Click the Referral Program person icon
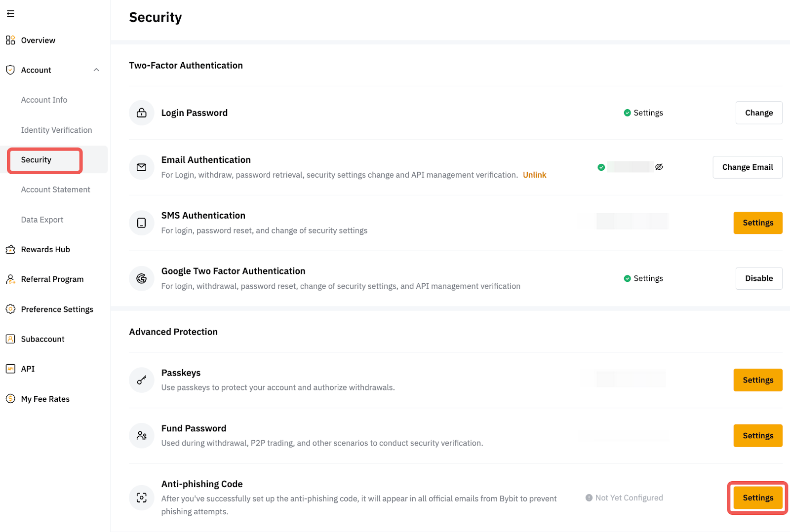The height and width of the screenshot is (532, 790). coord(10,279)
